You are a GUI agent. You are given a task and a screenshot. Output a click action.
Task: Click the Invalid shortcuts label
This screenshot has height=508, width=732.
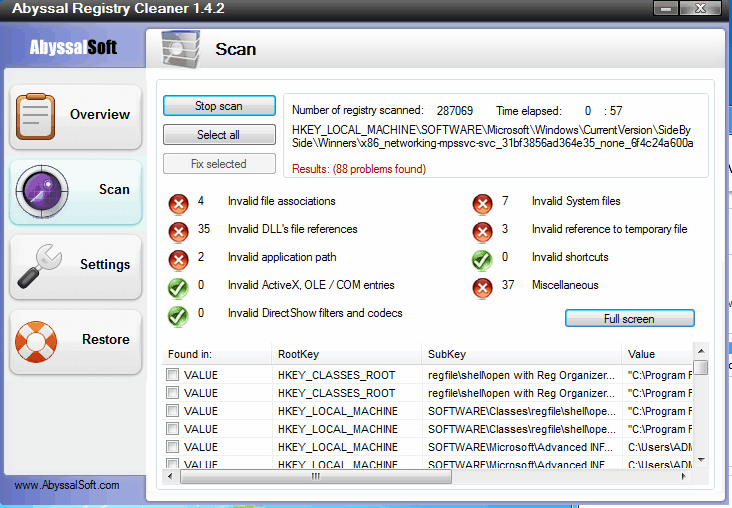pyautogui.click(x=570, y=257)
